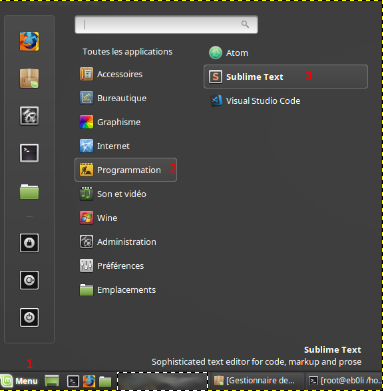Click the show desktop icon in the panel

click(52, 381)
